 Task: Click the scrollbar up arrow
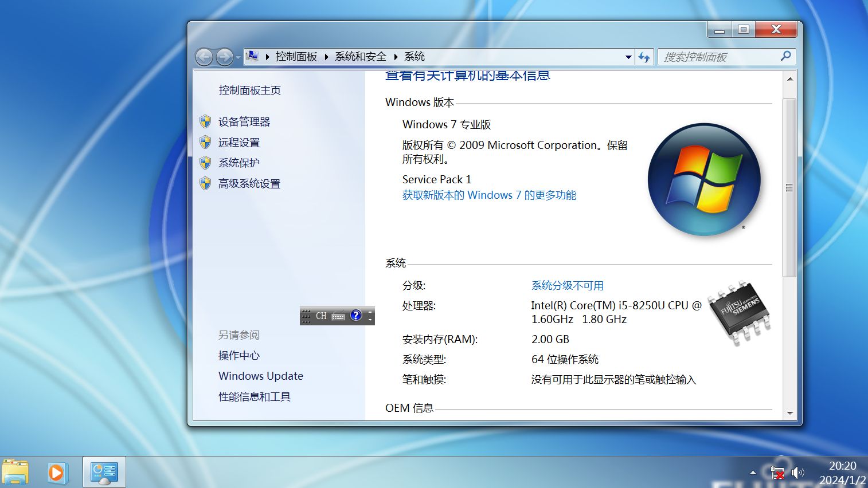point(790,78)
